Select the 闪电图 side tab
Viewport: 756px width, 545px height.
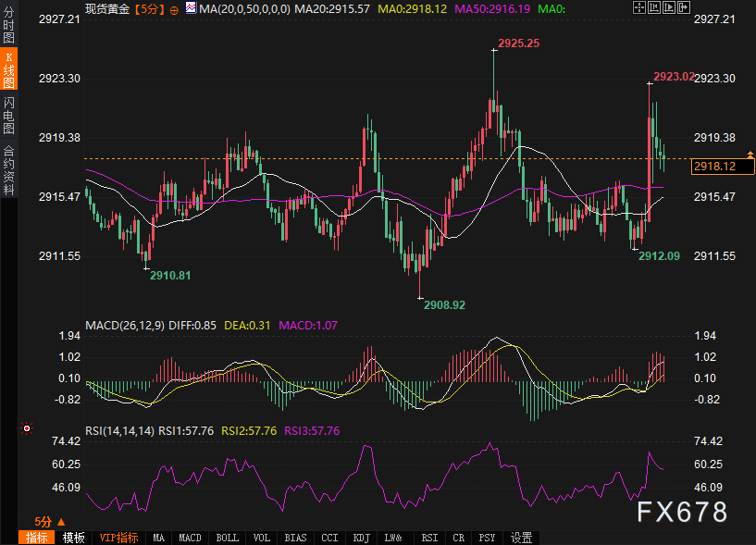(x=8, y=115)
